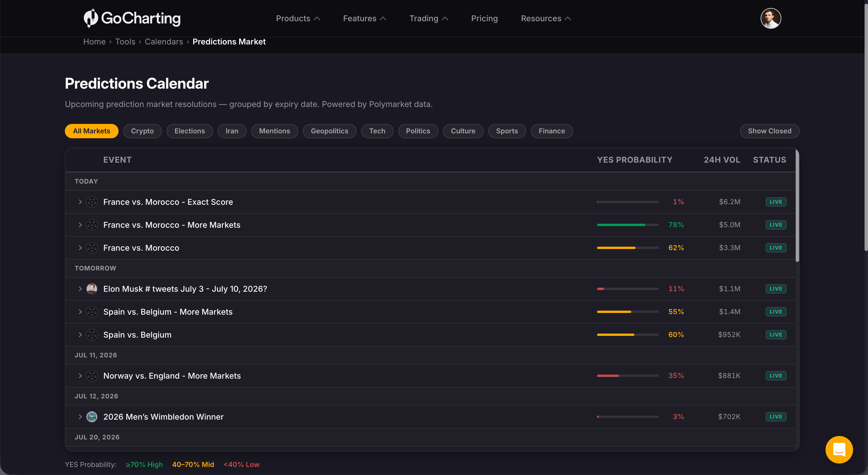Click LIVE badge on Norway vs. England row
The width and height of the screenshot is (868, 475).
[x=776, y=376]
